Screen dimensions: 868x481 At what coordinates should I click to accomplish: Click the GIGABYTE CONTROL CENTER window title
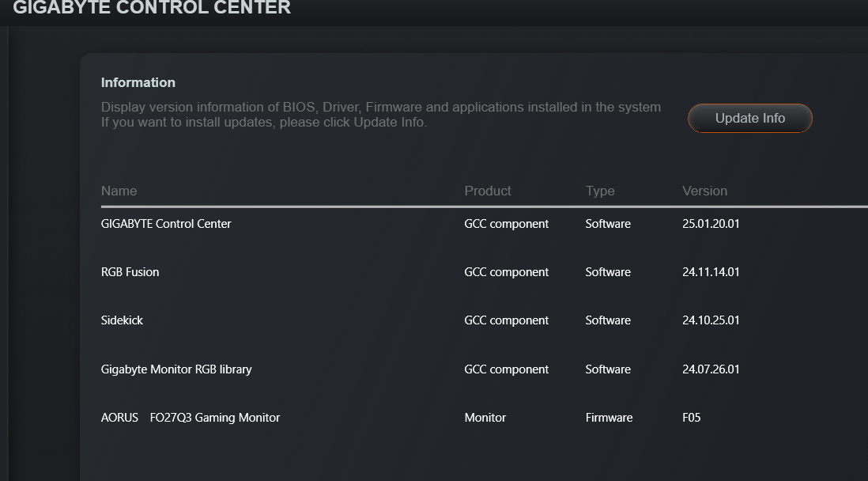152,8
